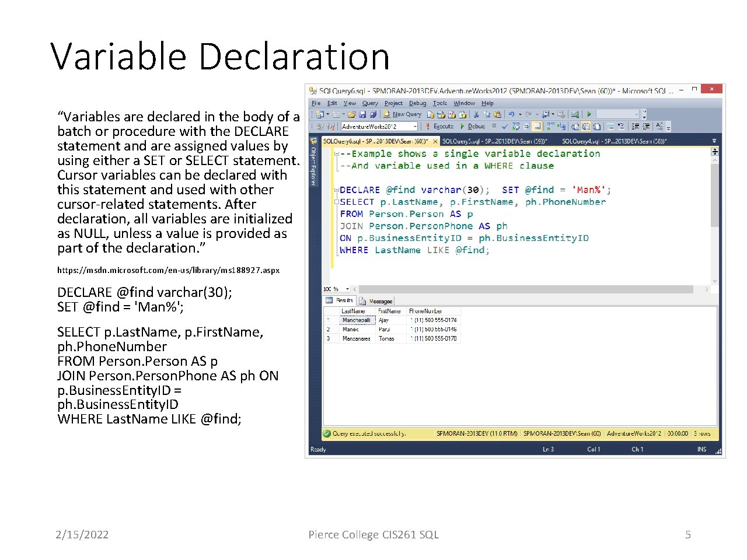
Task: Click the editor horizontal scrollbar
Action: (x=525, y=289)
